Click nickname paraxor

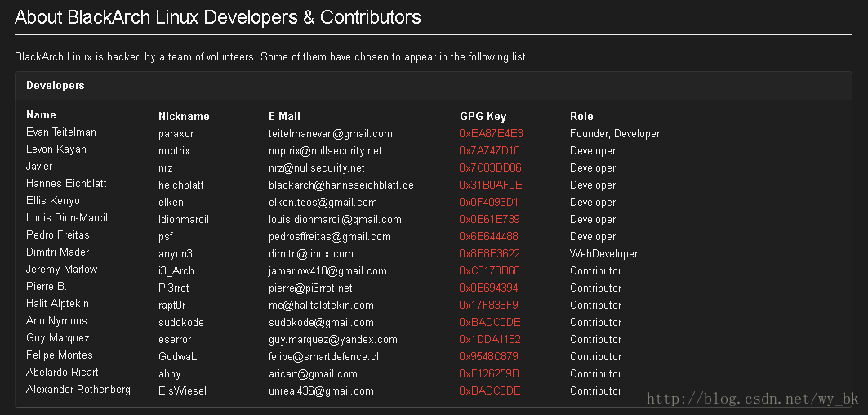(176, 134)
